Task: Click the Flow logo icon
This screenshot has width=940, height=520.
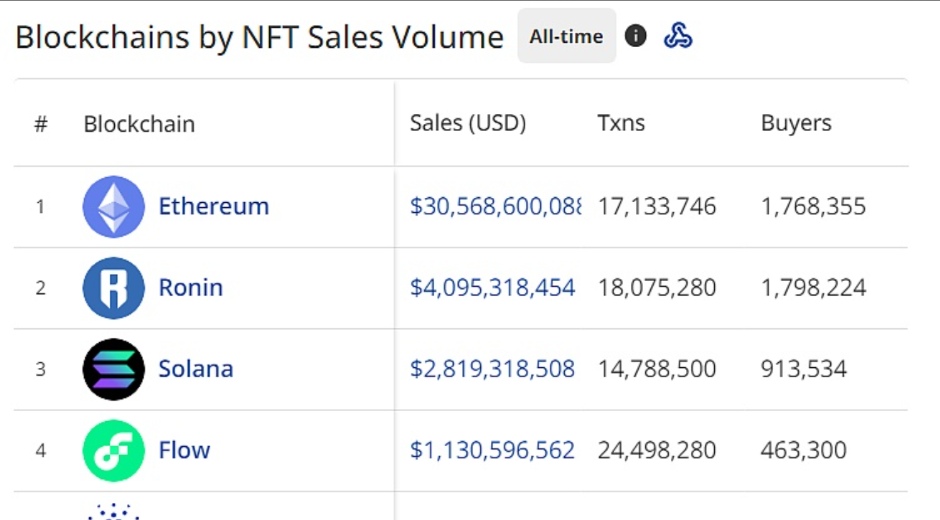Action: pyautogui.click(x=113, y=450)
